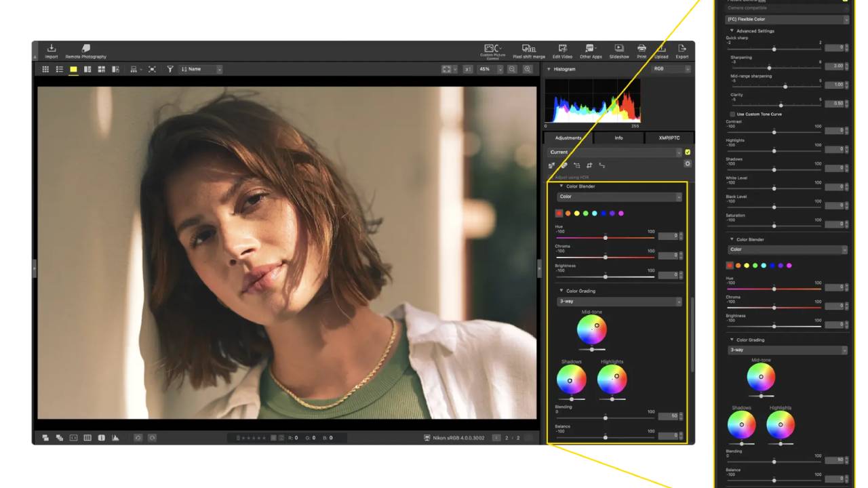Click the zoom out magnifier icon

[x=512, y=69]
